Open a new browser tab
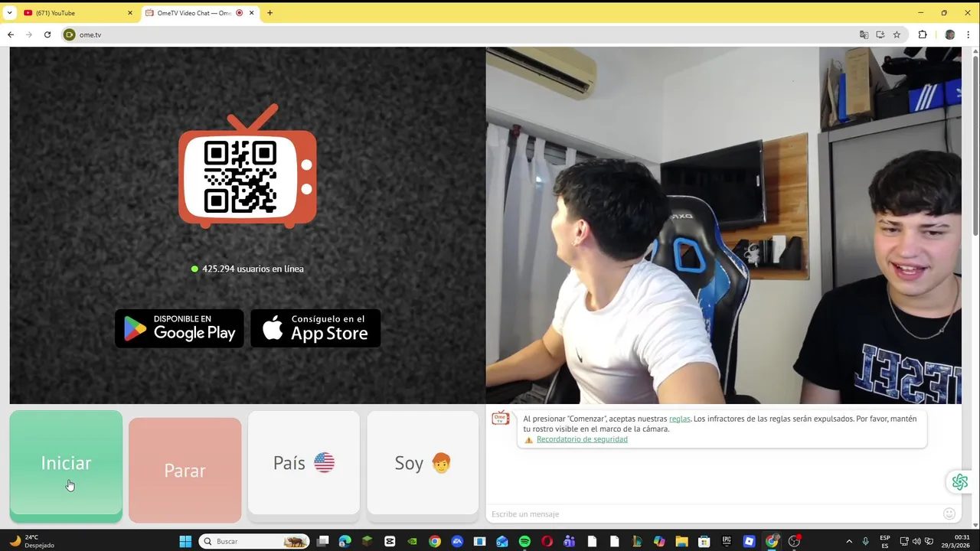 coord(269,13)
